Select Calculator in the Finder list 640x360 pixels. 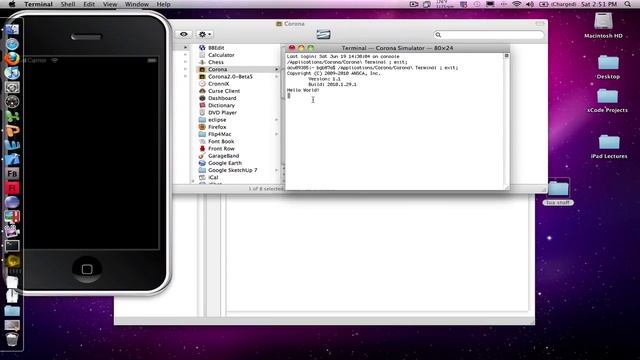(x=221, y=55)
